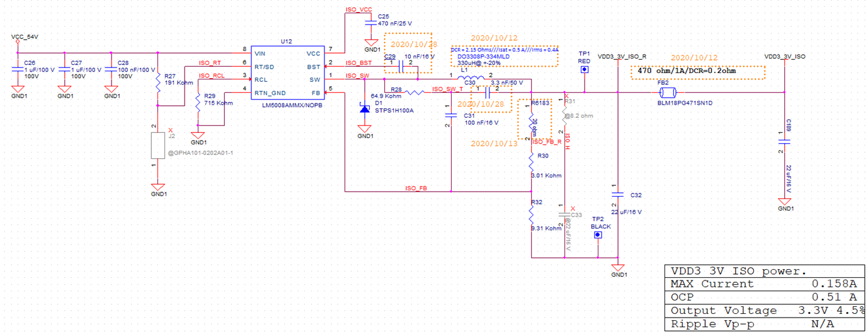Click the OCP 0.51 A table row

(x=764, y=297)
